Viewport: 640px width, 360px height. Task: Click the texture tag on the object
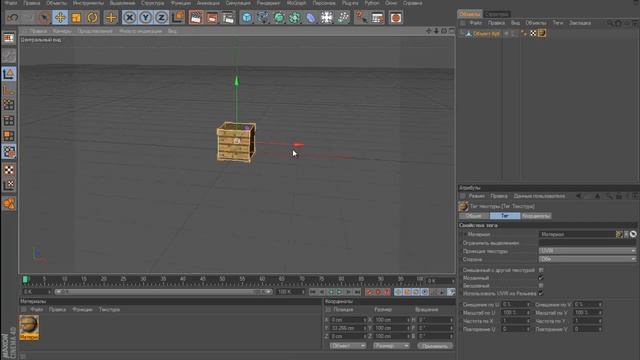tap(542, 33)
